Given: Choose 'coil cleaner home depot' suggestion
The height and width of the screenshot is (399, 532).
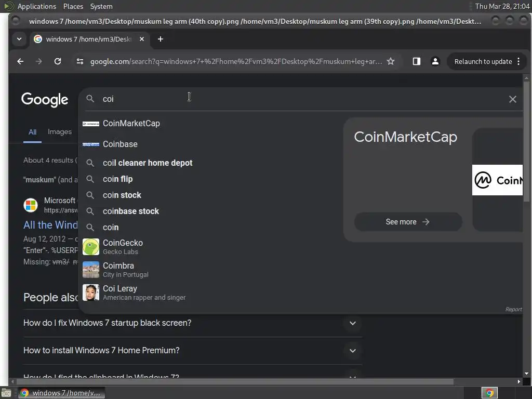Looking at the screenshot, I should click(210, 163).
